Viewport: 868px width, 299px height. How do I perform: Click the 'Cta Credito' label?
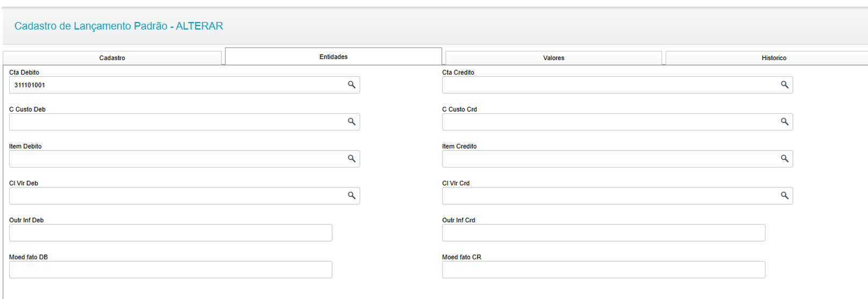point(458,72)
